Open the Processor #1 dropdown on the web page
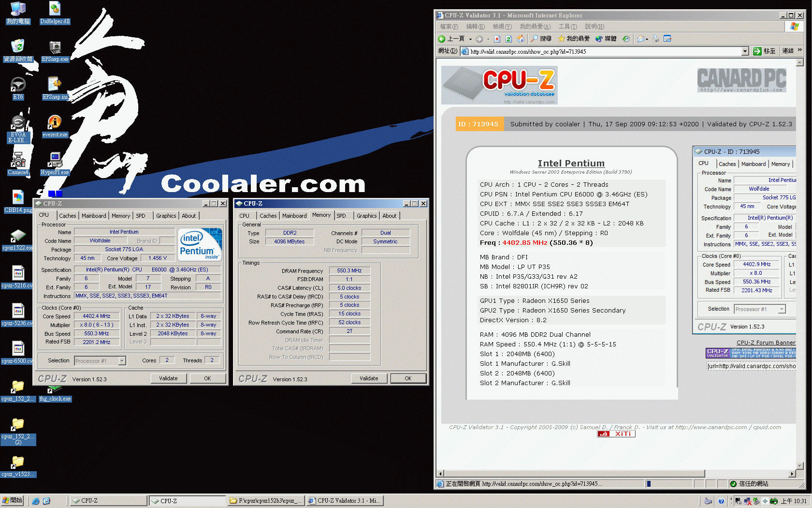This screenshot has height=508, width=812. tap(782, 309)
